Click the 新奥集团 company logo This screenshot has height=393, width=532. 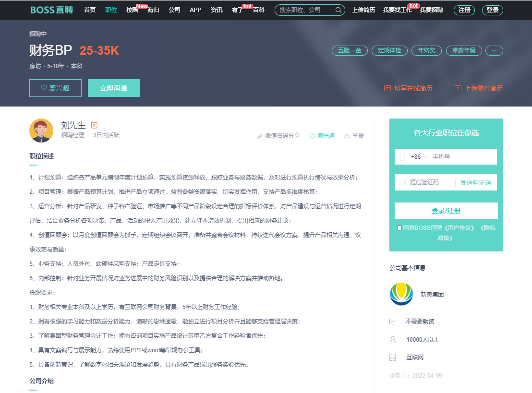401,294
